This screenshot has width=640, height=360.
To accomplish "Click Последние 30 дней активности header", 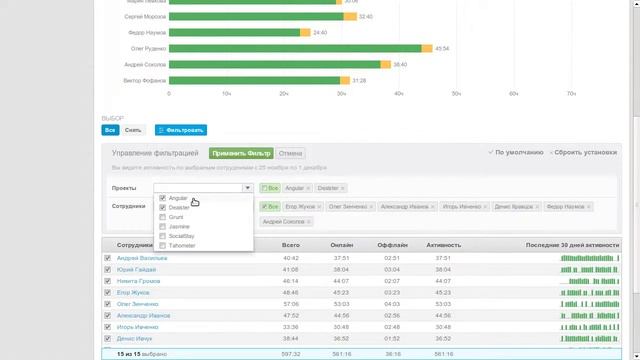I will coord(572,245).
